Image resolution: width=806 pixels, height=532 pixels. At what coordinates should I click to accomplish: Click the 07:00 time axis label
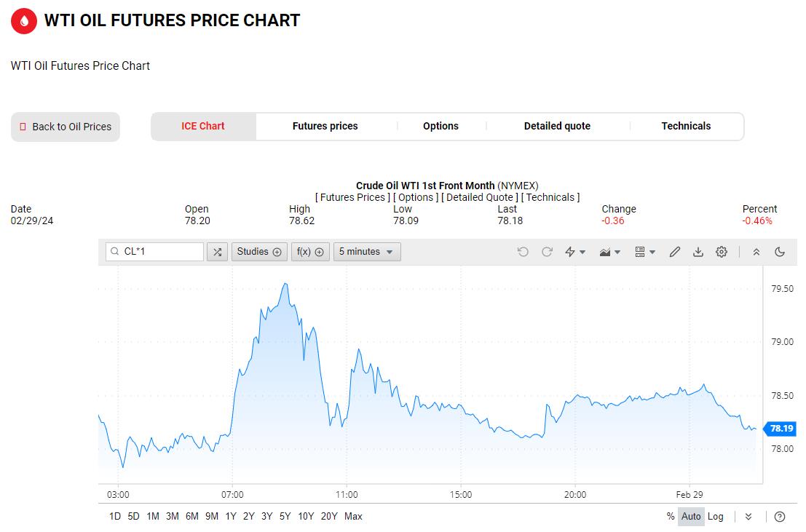232,495
